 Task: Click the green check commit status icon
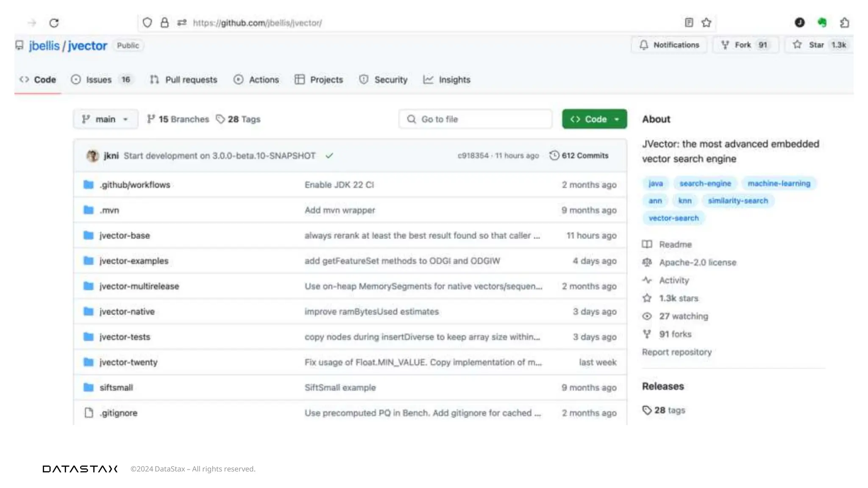pos(329,156)
